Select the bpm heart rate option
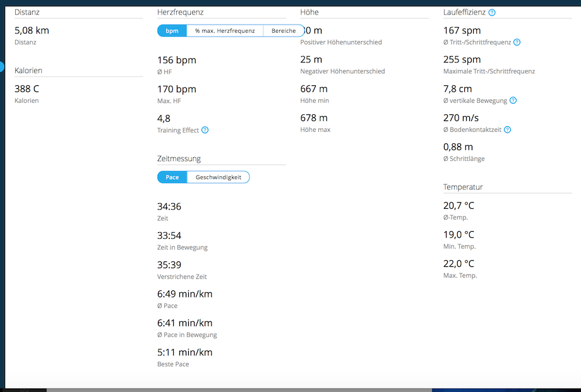581x392 pixels. (x=172, y=31)
